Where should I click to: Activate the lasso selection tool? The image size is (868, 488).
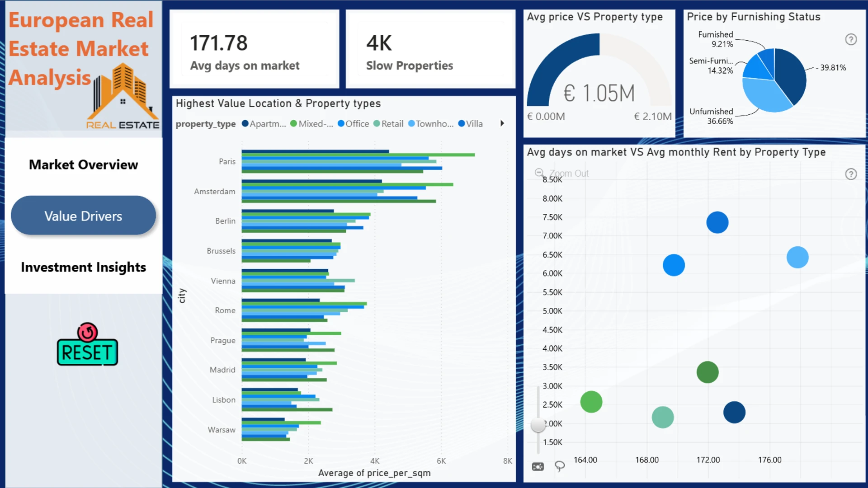pos(560,466)
